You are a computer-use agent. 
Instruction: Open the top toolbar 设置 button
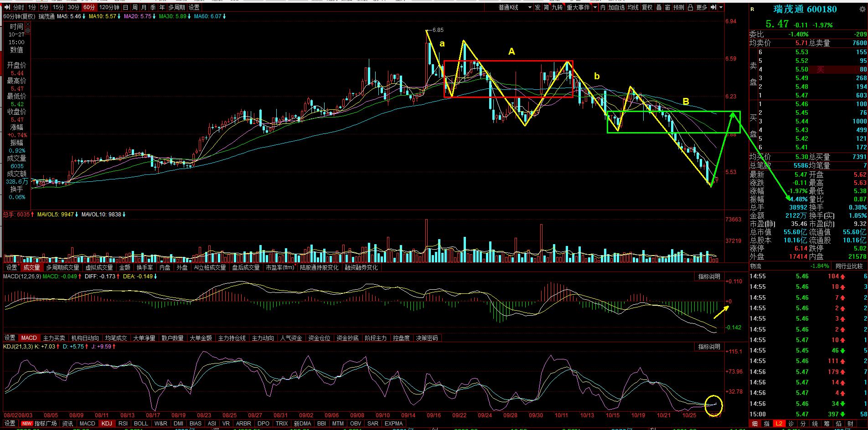click(x=194, y=7)
